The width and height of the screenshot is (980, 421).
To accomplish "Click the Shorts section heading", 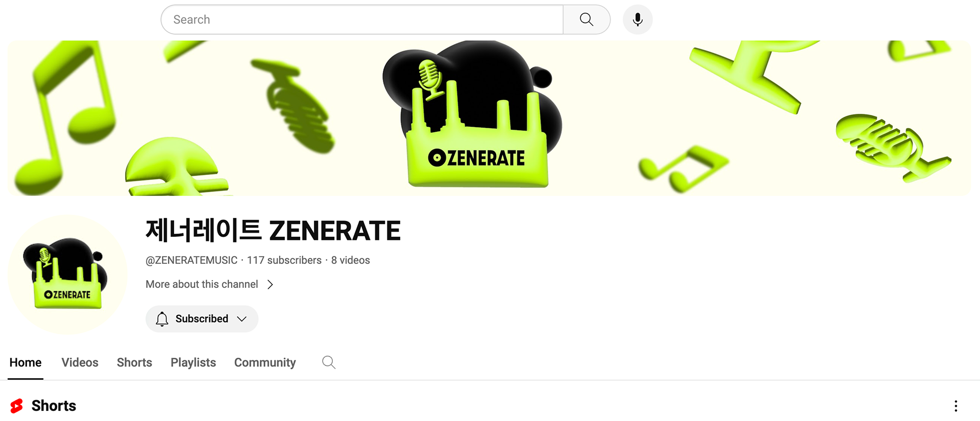I will coord(54,406).
